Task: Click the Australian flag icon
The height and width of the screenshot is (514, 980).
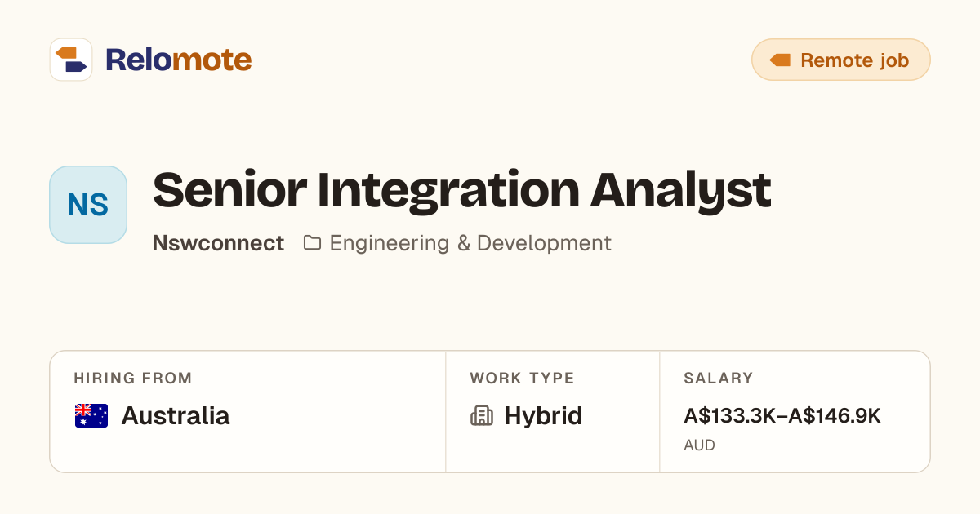Action: pyautogui.click(x=91, y=416)
